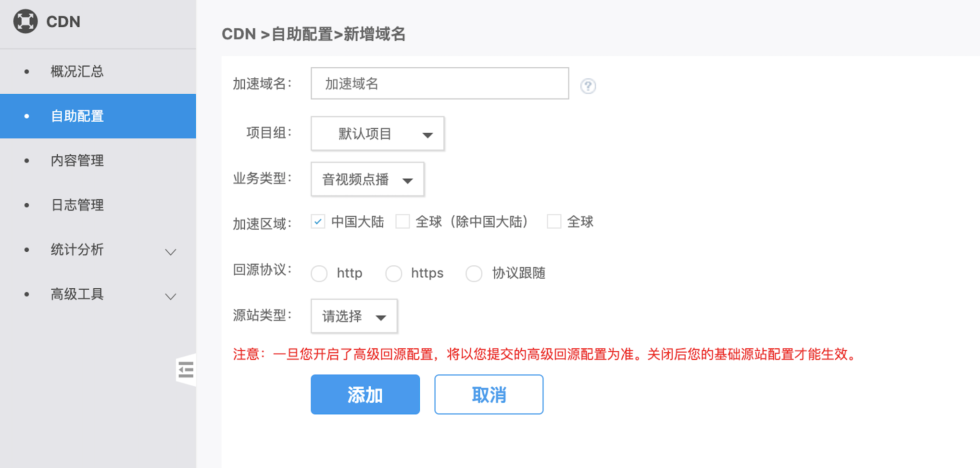Click the 取消 button
The width and height of the screenshot is (980, 468).
(489, 394)
